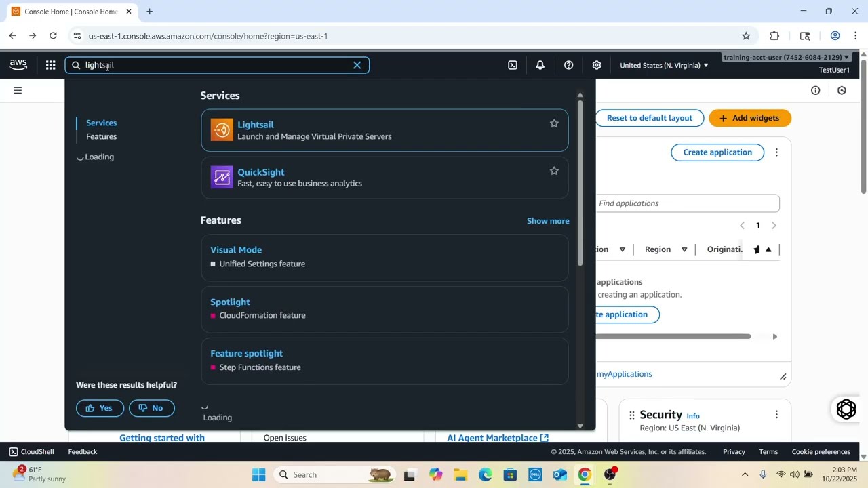The height and width of the screenshot is (488, 868).
Task: Click the applications widget resize handle icon
Action: point(783,377)
